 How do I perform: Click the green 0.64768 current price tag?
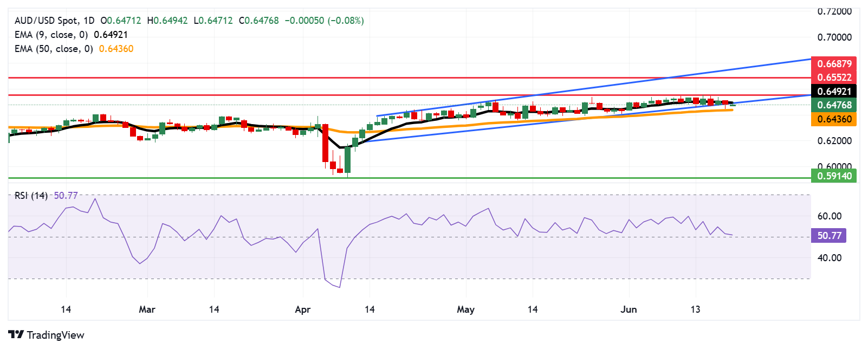tap(834, 105)
